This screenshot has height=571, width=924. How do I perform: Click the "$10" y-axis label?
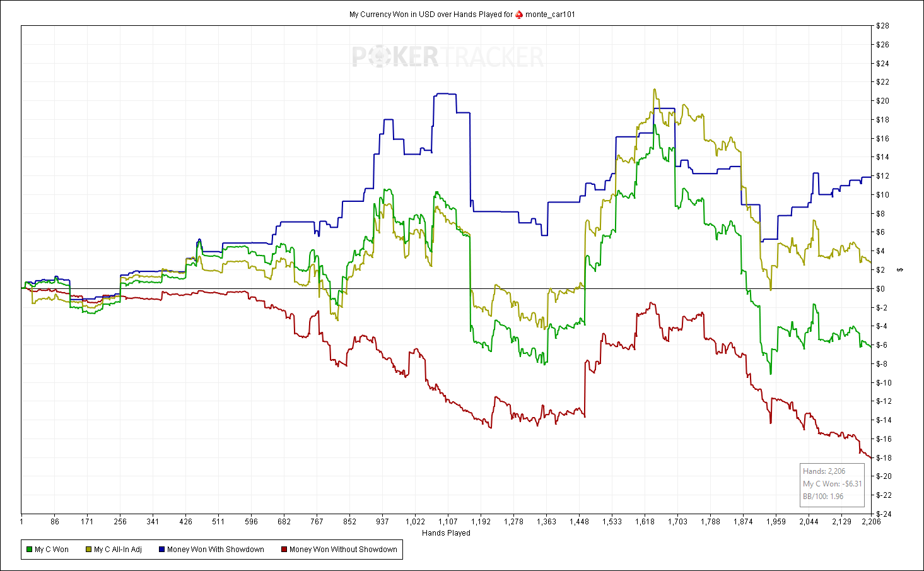(882, 195)
